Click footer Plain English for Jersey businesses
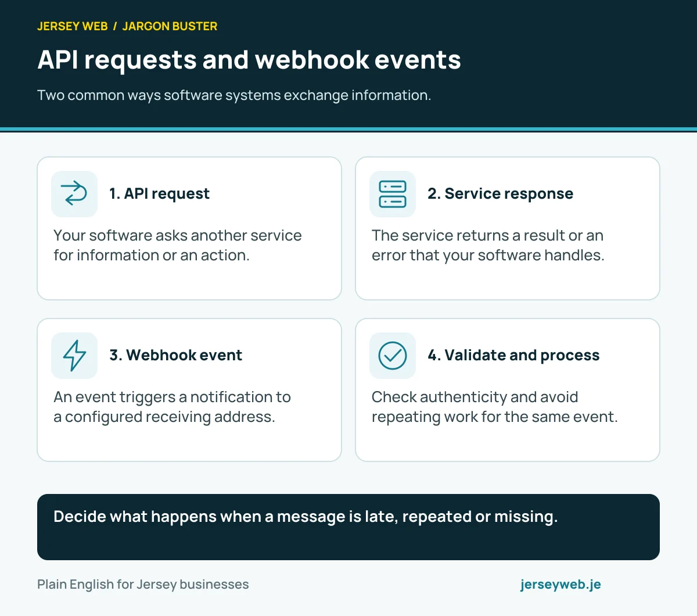The image size is (697, 616). point(143,585)
